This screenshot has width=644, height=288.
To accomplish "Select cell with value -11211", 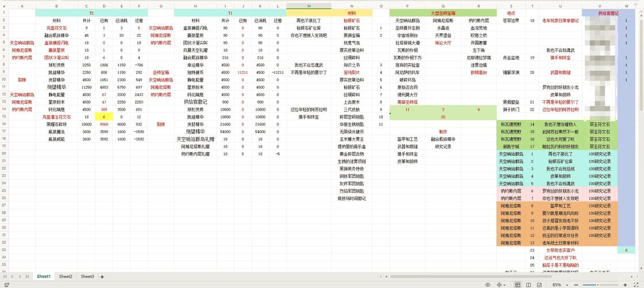I will tap(278, 73).
